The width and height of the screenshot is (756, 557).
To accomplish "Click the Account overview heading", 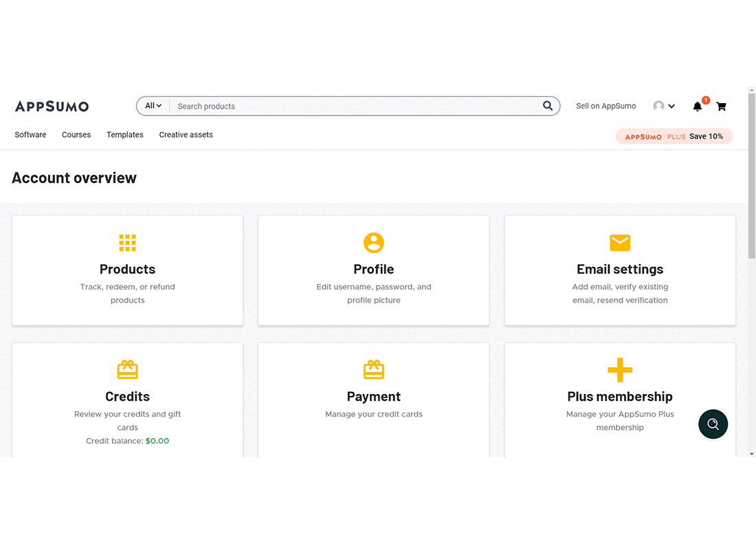I will pos(74,178).
